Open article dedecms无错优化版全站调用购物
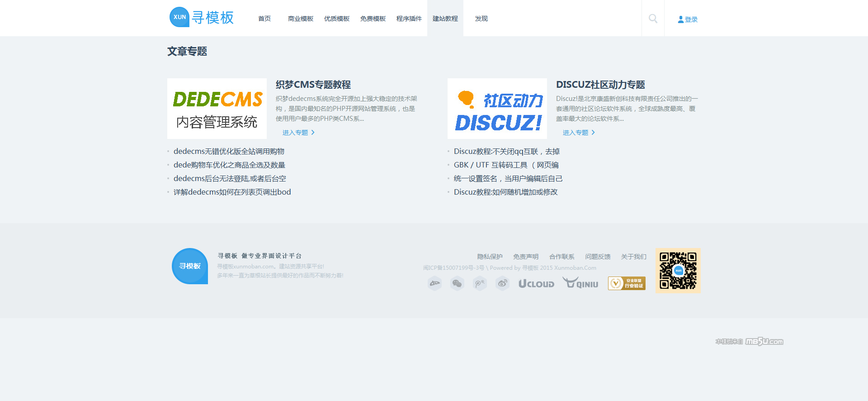 (229, 151)
